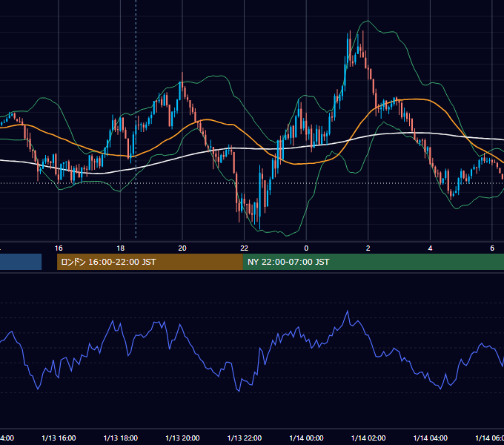Screen dimensions: 504x445
Task: Click the 1/13 16:00 date label
Action: click(59, 438)
